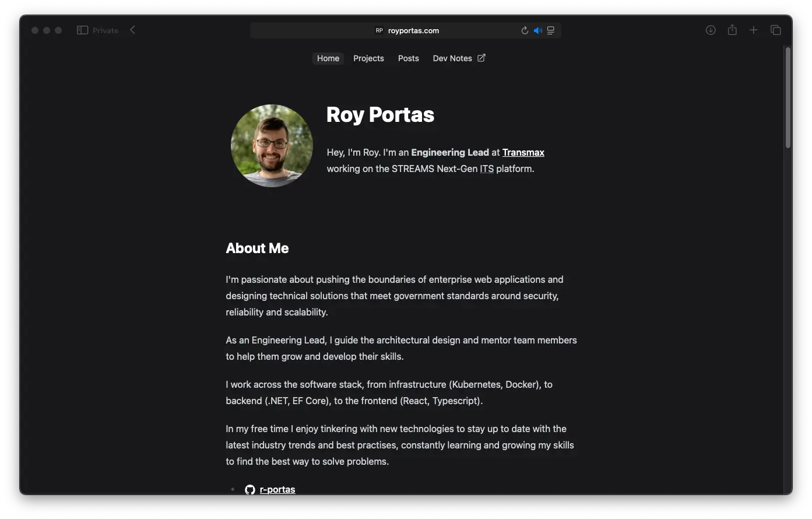Add a new tab with plus icon
Viewport: 812px width, 519px height.
[754, 30]
